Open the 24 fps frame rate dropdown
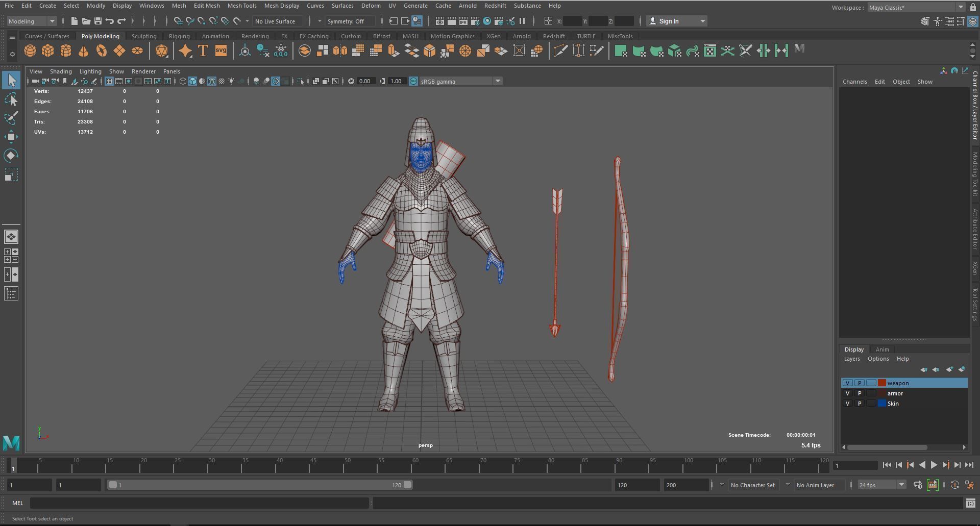The height and width of the screenshot is (526, 980). click(x=882, y=485)
